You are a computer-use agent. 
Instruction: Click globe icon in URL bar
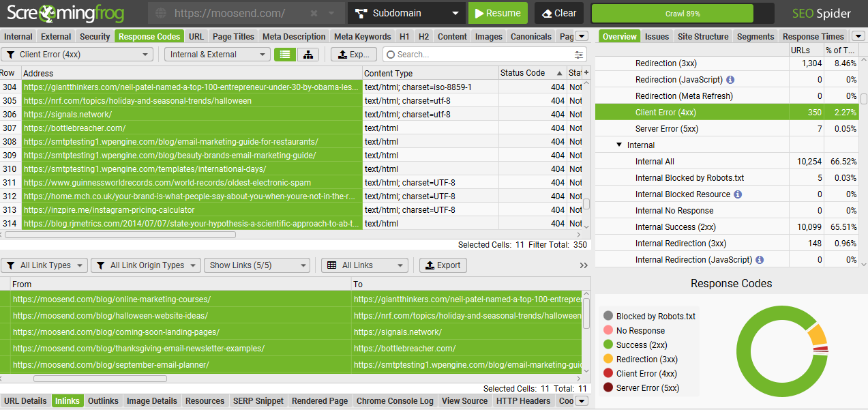(161, 13)
